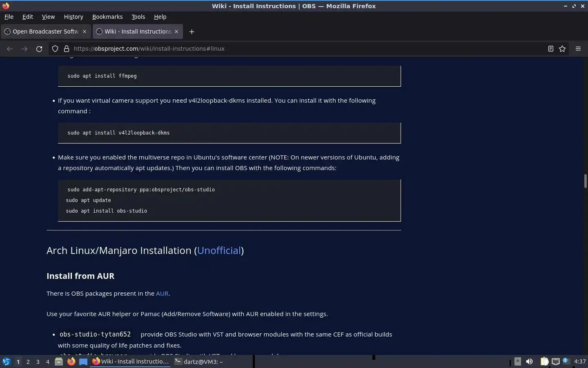Toggle reader view for this page

550,49
